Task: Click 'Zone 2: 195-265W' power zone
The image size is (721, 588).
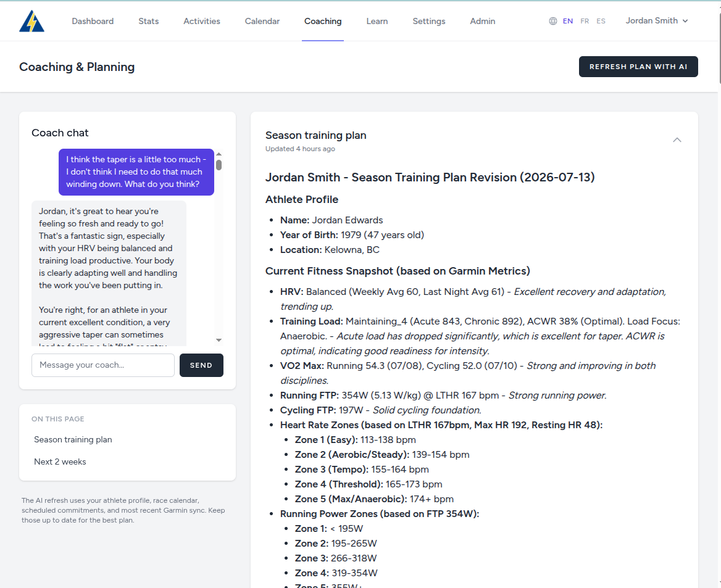Action: click(336, 544)
